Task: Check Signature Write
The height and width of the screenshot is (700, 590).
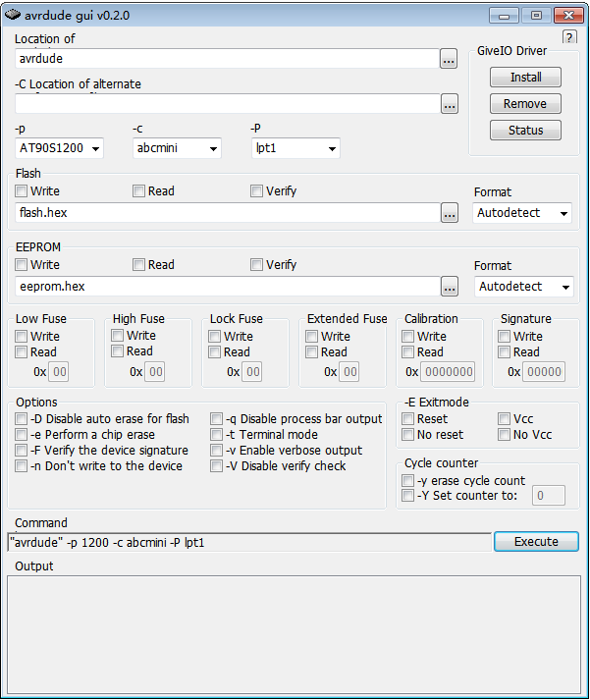Action: 505,336
